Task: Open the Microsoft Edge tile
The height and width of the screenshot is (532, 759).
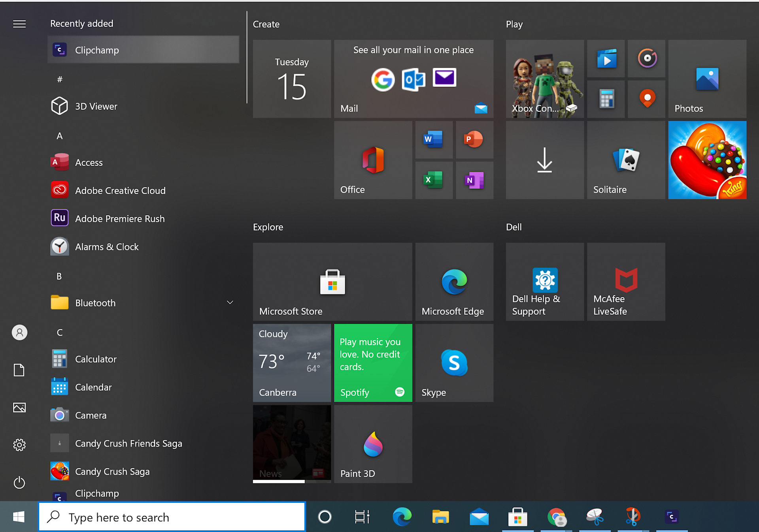Action: (x=454, y=282)
